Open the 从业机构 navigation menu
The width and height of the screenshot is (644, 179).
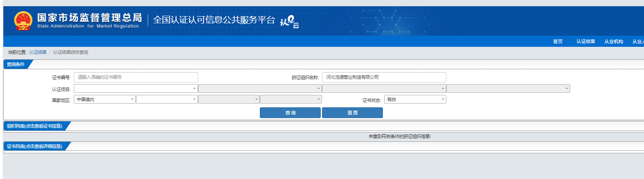click(x=613, y=41)
